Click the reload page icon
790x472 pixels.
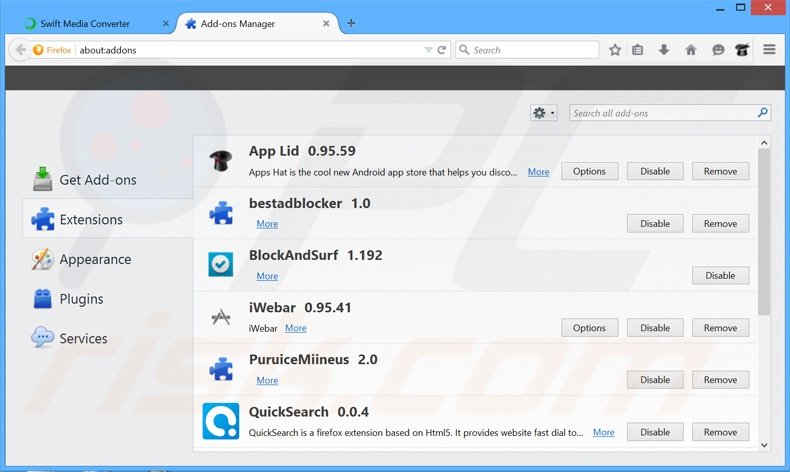point(442,50)
